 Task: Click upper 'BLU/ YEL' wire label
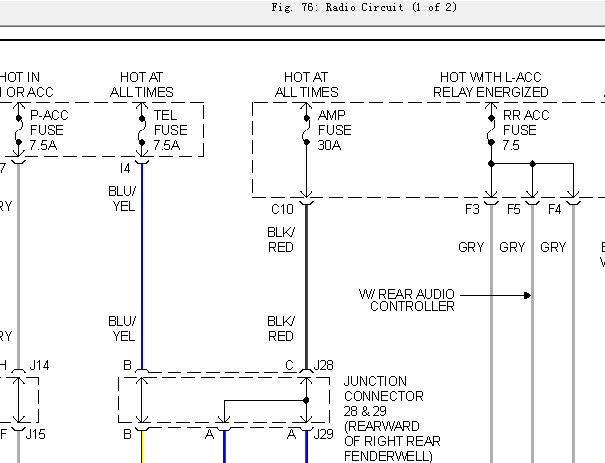point(122,199)
